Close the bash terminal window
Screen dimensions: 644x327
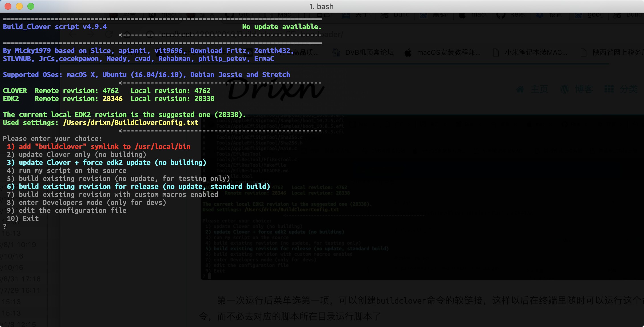point(8,6)
